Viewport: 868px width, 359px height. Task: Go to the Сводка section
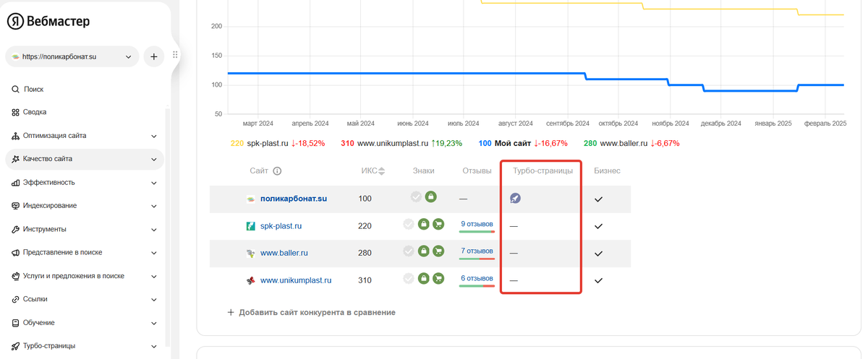pos(35,112)
